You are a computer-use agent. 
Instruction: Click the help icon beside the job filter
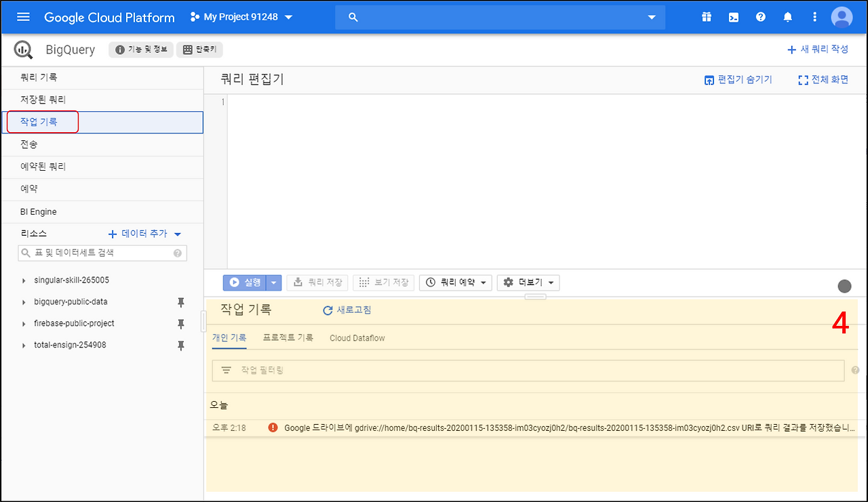pos(855,370)
